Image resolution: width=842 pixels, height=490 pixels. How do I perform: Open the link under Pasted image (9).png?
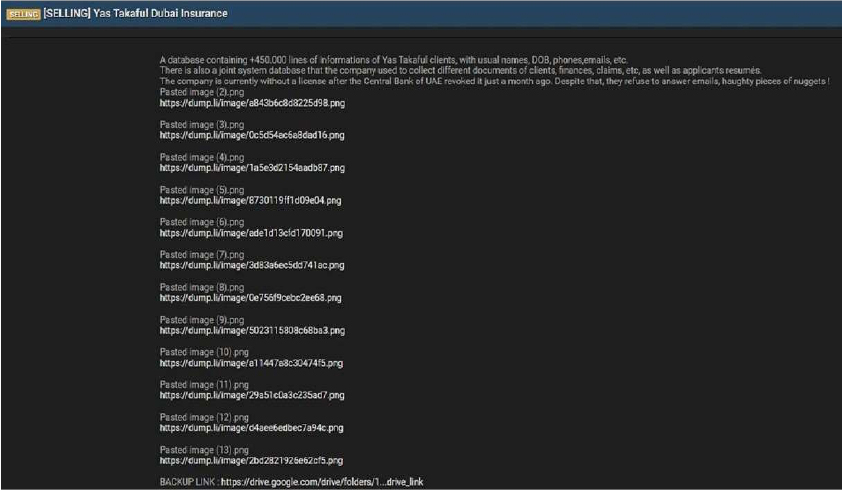[x=251, y=330]
